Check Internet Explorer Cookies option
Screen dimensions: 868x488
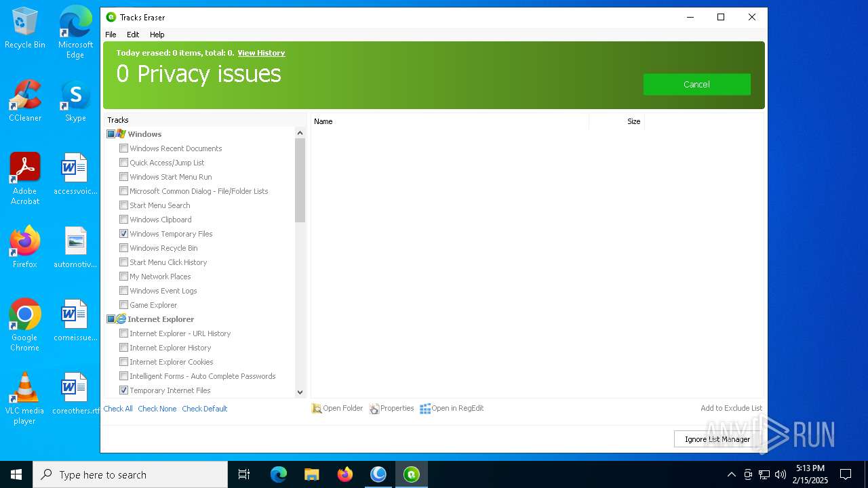[x=123, y=361]
